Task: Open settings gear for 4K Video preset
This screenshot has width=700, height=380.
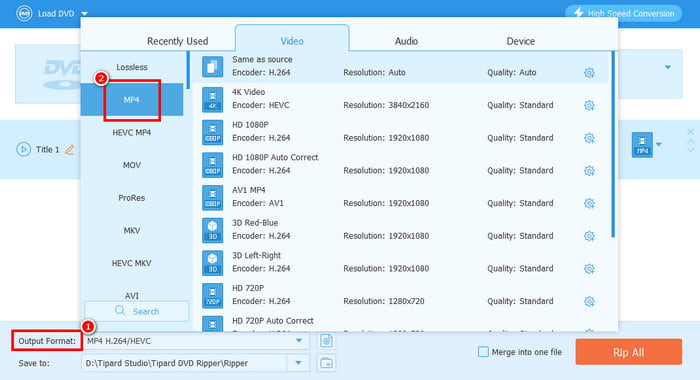Action: (x=589, y=105)
